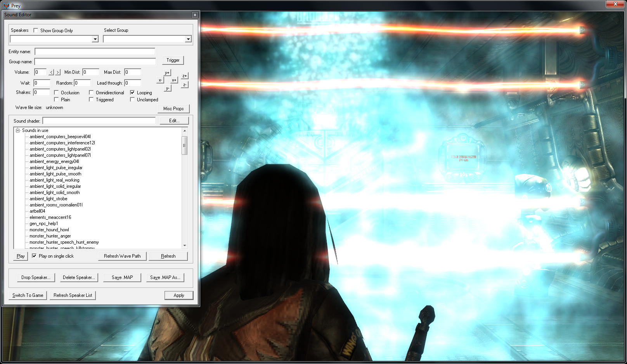This screenshot has height=364, width=627.
Task: Nudge speaker with y+ button
Action: click(x=167, y=73)
